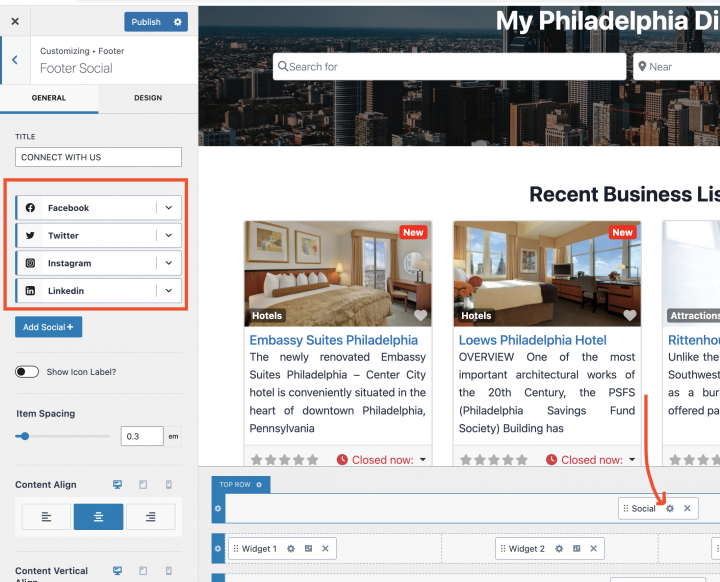Close the Customizer with the X icon
This screenshot has width=720, height=582.
coord(15,21)
